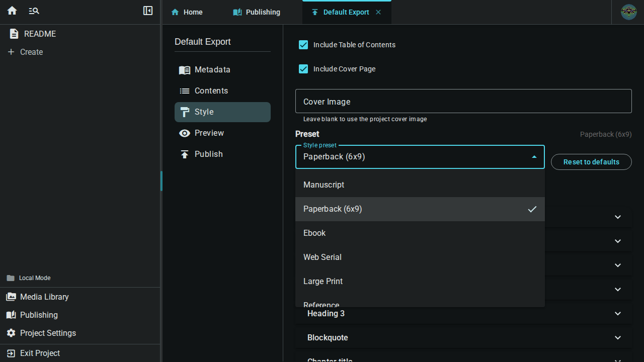Click the README document icon
This screenshot has width=644, height=362.
14,34
